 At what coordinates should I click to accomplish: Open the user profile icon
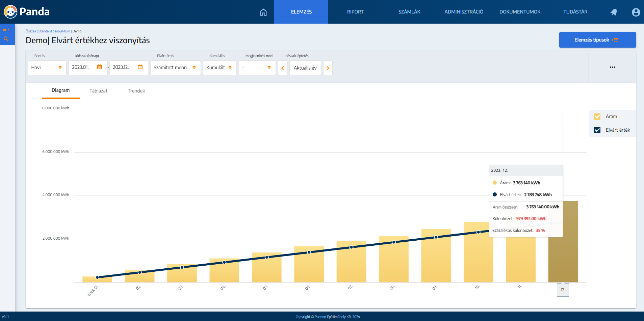pos(636,12)
